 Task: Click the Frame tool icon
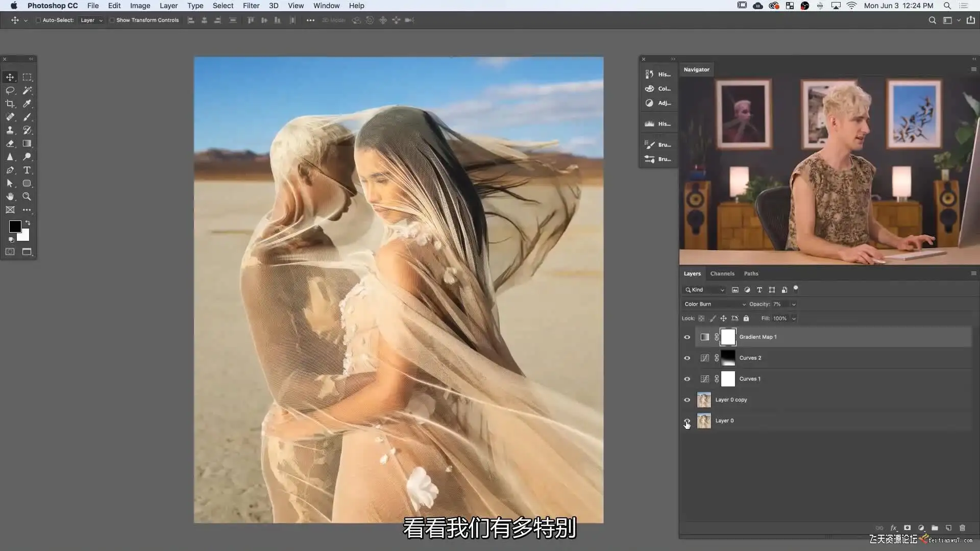(x=10, y=210)
